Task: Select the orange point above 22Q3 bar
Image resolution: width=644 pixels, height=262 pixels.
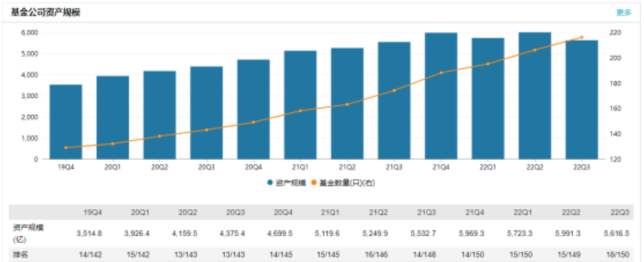Action: (582, 37)
